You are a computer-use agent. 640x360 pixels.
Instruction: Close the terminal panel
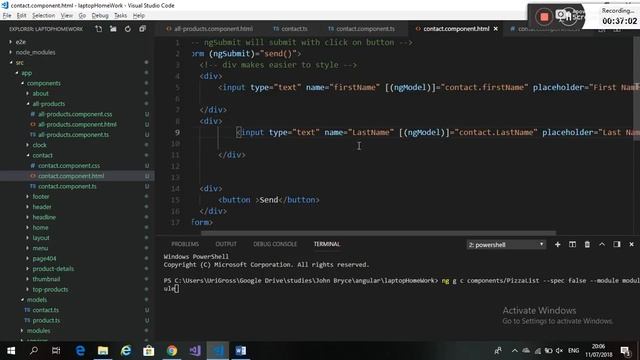click(x=631, y=244)
